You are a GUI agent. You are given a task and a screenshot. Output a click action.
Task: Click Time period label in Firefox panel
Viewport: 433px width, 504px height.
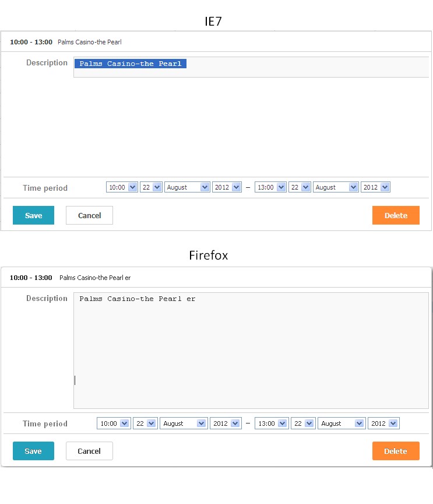[x=45, y=423]
